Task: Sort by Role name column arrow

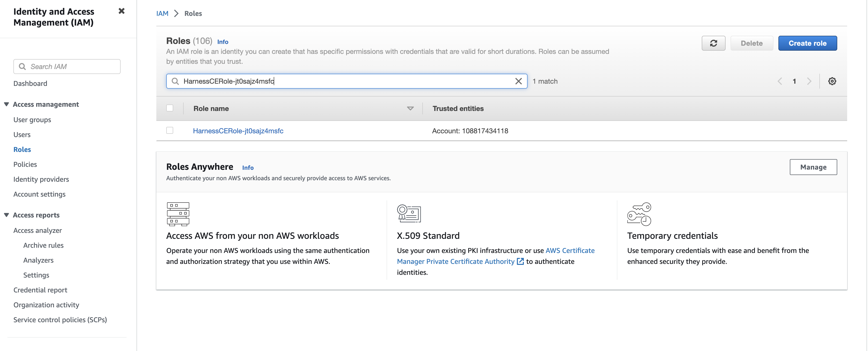Action: coord(410,108)
